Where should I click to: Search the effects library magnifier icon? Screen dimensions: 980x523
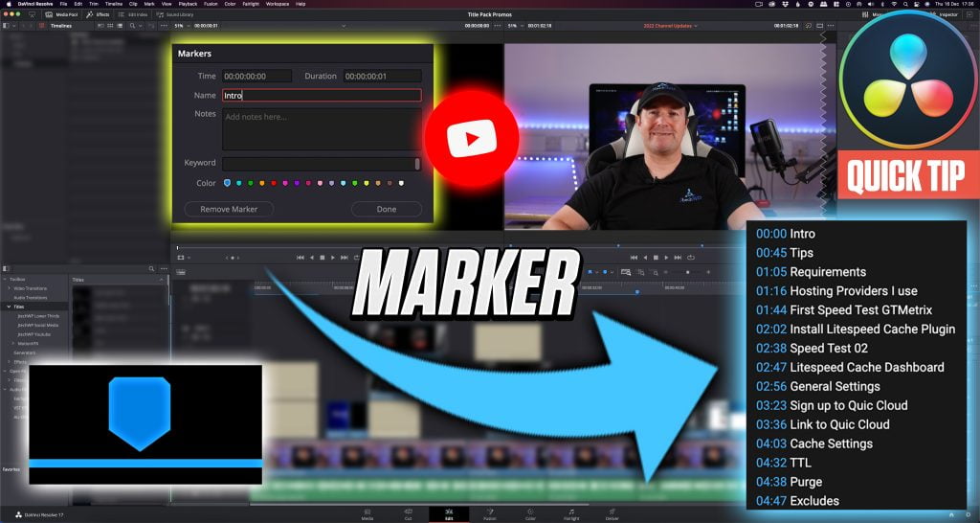tap(151, 269)
